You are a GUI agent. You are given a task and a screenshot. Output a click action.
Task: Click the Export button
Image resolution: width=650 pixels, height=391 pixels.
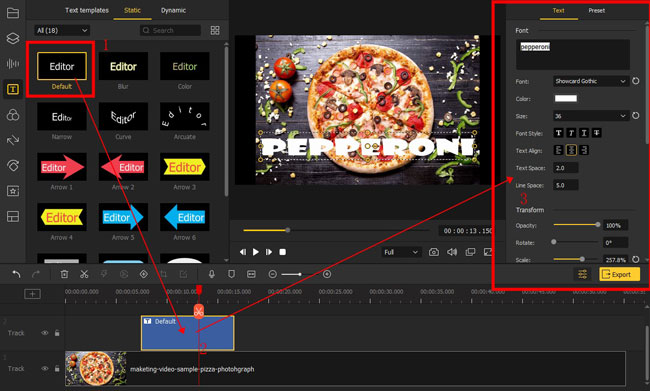[x=619, y=274]
